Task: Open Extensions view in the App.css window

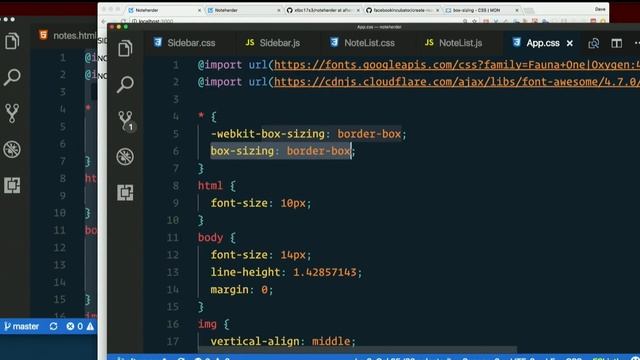Action: point(125,192)
